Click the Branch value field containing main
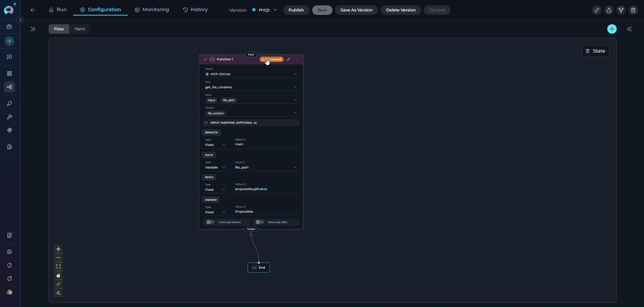The height and width of the screenshot is (307, 644). pyautogui.click(x=266, y=144)
